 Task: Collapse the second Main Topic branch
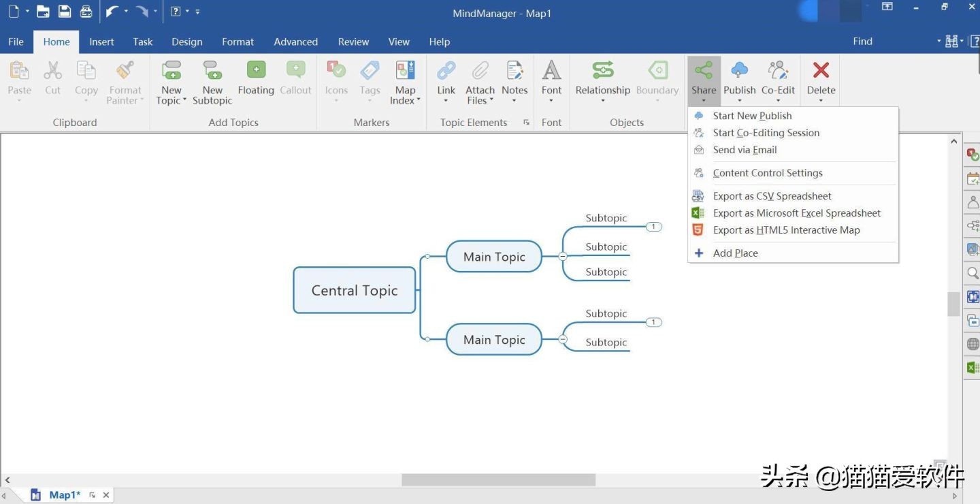point(563,339)
